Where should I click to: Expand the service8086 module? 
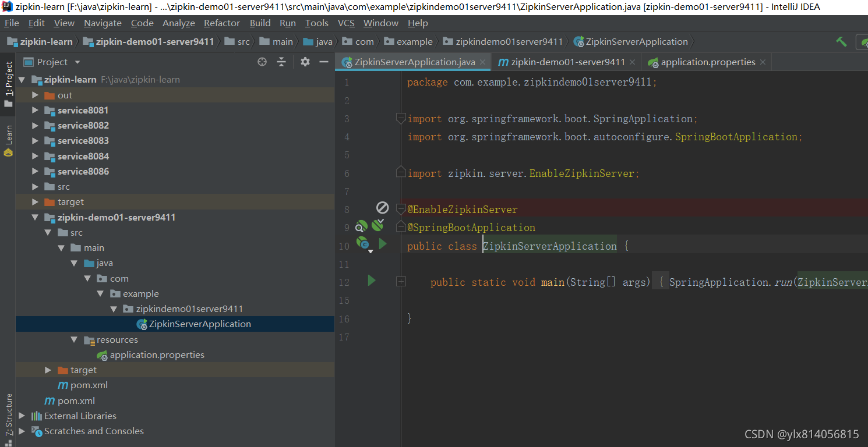tap(35, 171)
